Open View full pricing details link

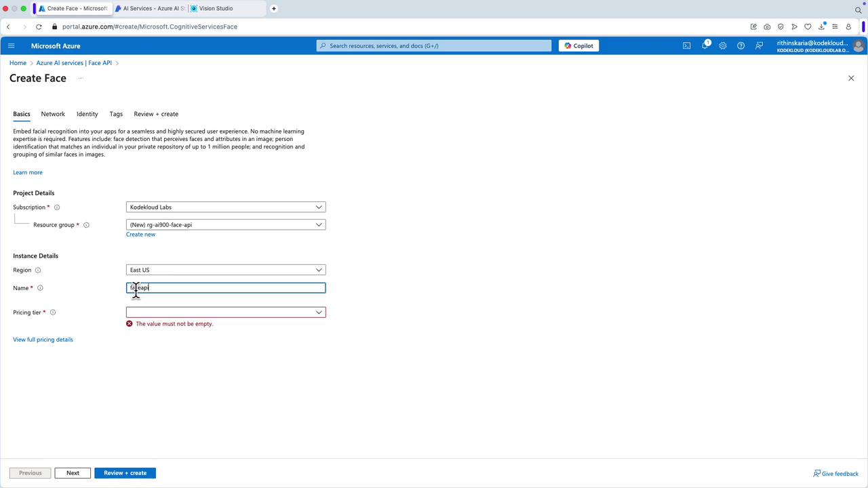pos(43,340)
